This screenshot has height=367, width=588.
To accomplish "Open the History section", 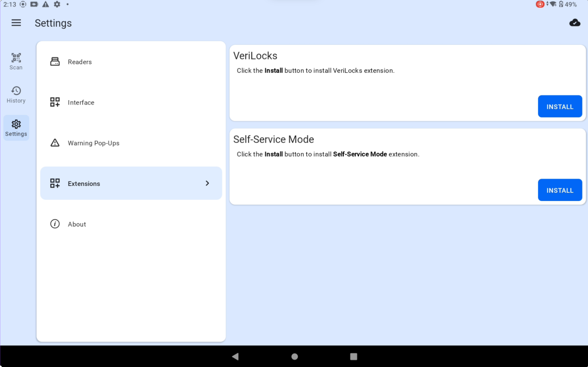I will pyautogui.click(x=16, y=94).
